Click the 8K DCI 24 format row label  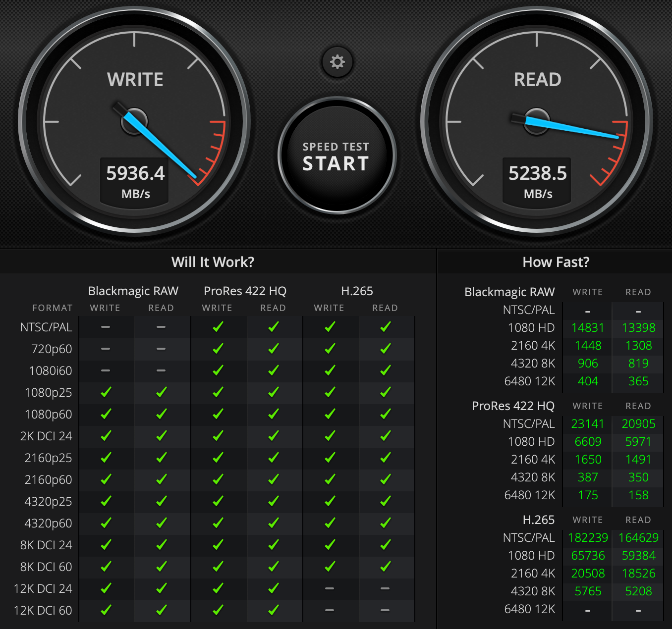(46, 545)
